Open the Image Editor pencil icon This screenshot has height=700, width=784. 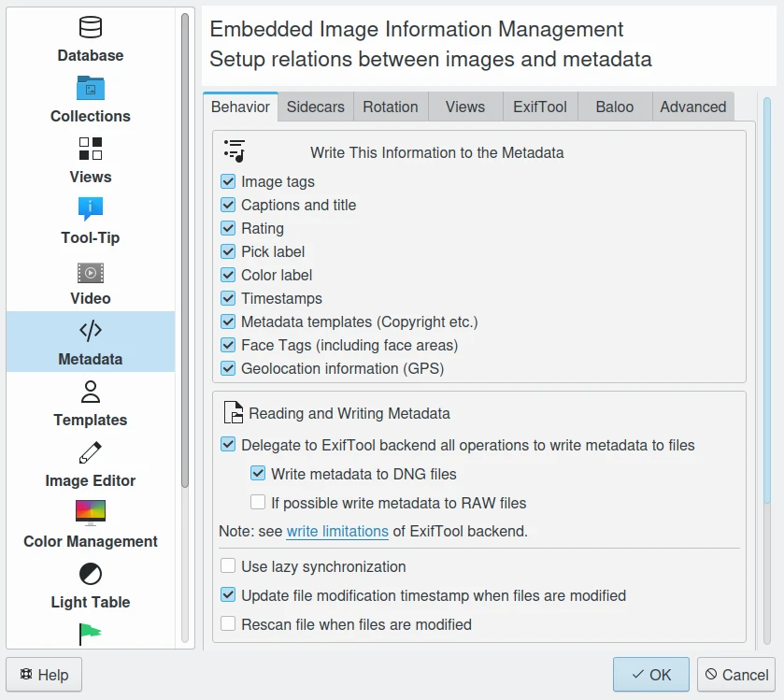click(91, 453)
